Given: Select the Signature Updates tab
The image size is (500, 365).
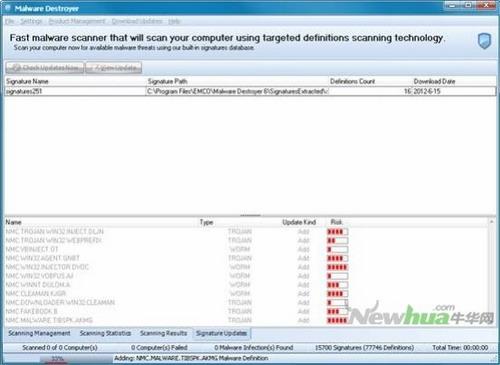Looking at the screenshot, I should coord(221,333).
